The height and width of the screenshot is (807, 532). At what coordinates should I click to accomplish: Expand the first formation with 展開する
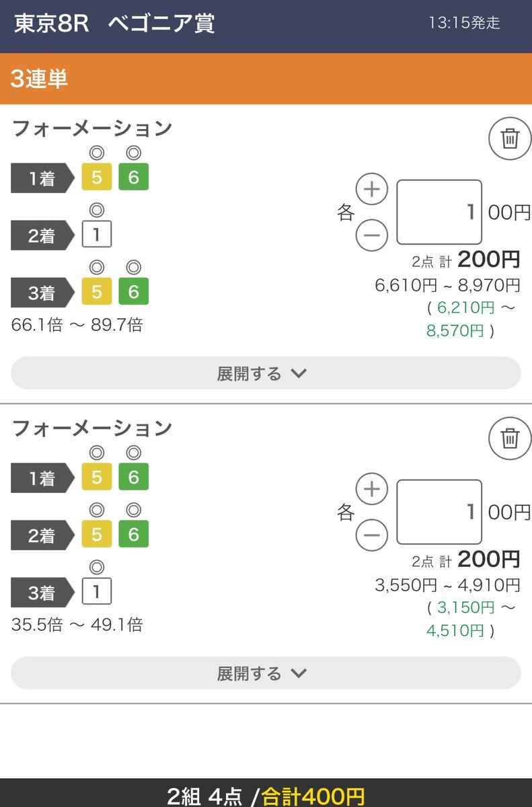(x=266, y=373)
